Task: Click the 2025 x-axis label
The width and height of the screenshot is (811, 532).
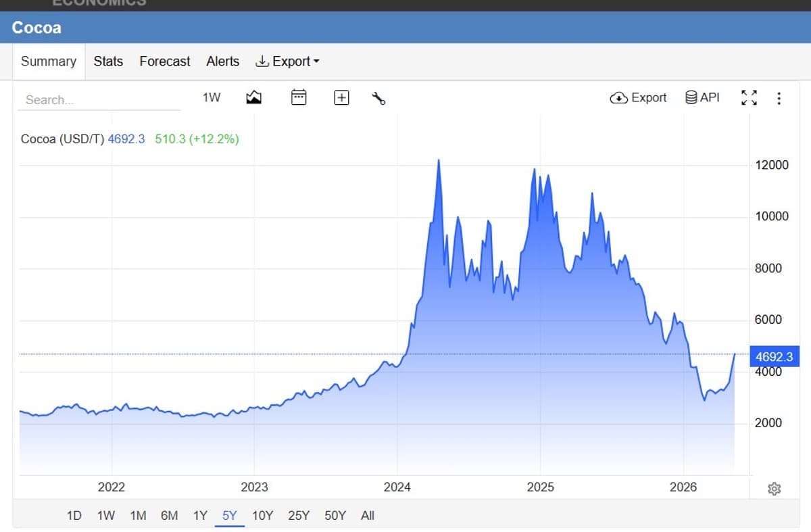Action: pyautogui.click(x=541, y=487)
